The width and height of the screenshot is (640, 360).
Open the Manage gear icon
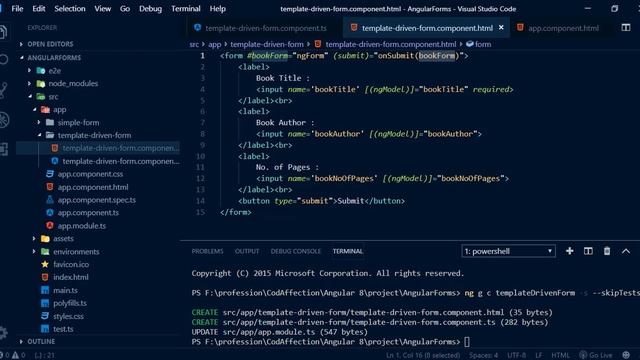3,333
